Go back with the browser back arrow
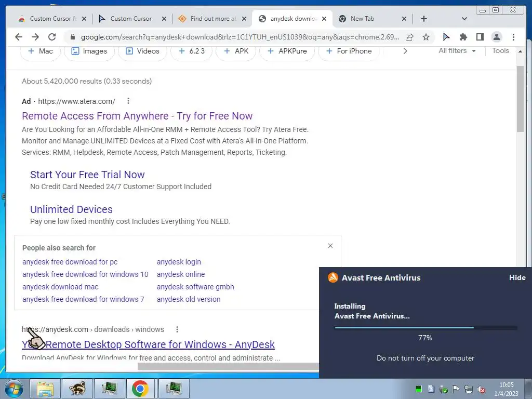This screenshot has height=399, width=532. pyautogui.click(x=19, y=37)
